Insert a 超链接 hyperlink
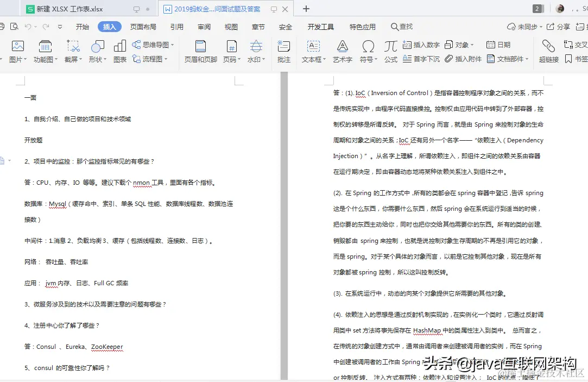 point(548,51)
